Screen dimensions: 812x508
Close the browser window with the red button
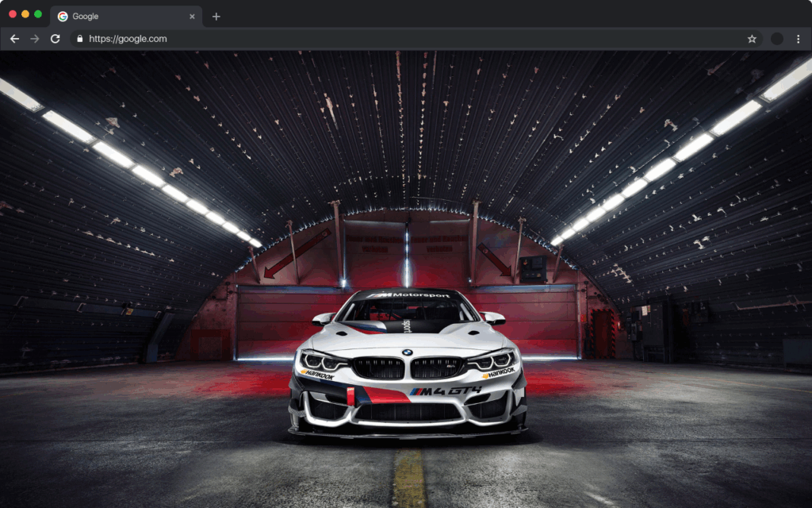pyautogui.click(x=13, y=13)
